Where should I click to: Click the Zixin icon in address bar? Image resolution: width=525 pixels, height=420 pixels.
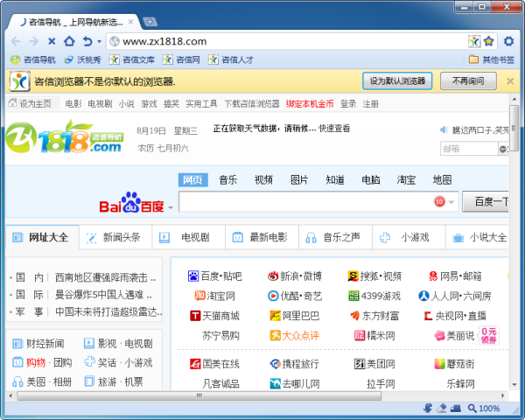(474, 41)
